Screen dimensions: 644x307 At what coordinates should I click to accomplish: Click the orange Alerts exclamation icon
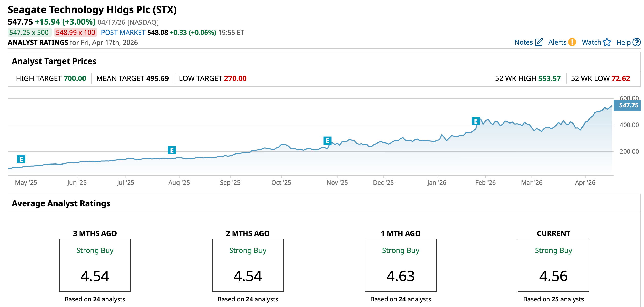[572, 42]
